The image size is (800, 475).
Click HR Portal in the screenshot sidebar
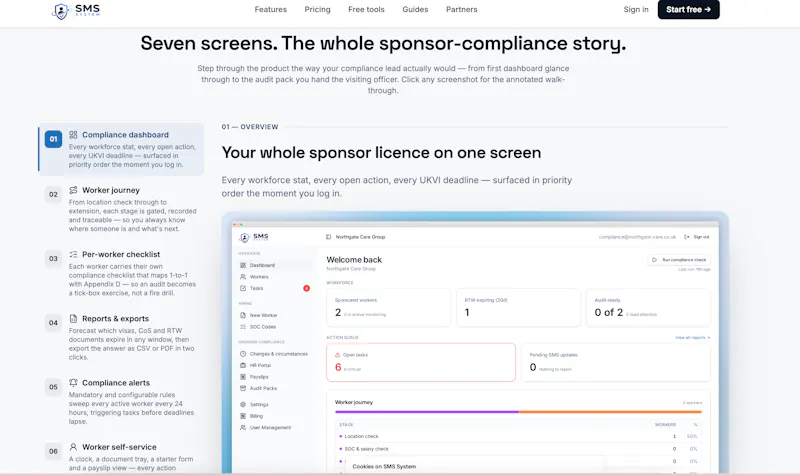point(275,365)
